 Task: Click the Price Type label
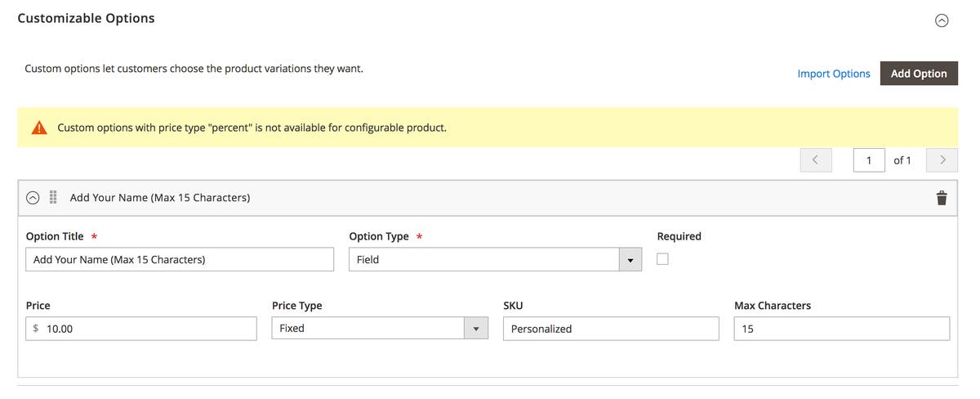pyautogui.click(x=297, y=306)
